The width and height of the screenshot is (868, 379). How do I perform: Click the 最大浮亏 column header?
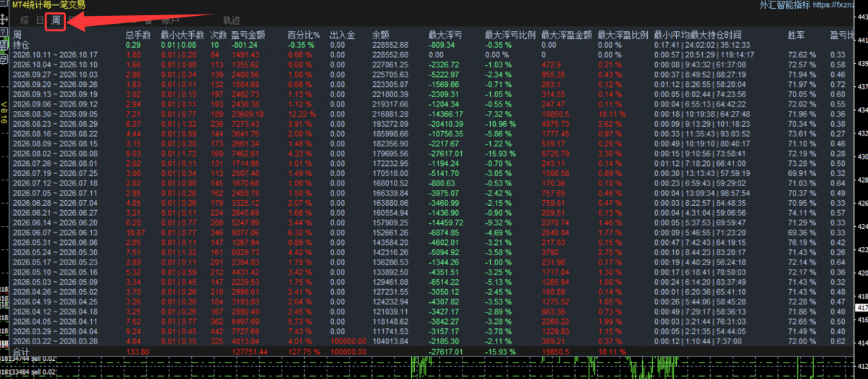coord(445,35)
